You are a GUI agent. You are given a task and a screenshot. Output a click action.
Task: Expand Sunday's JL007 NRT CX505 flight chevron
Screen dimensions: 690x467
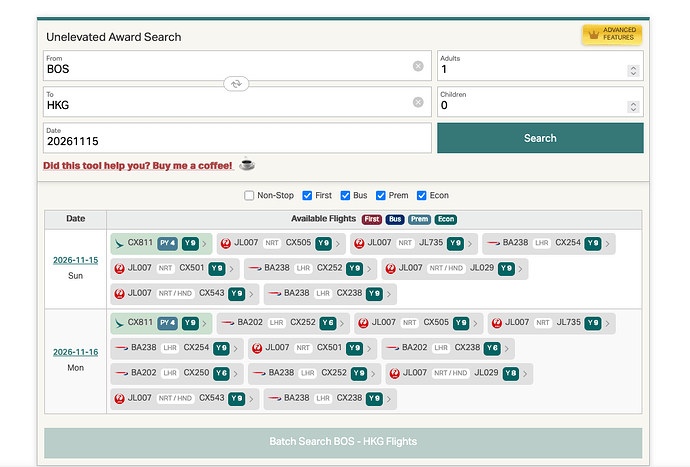(x=339, y=243)
